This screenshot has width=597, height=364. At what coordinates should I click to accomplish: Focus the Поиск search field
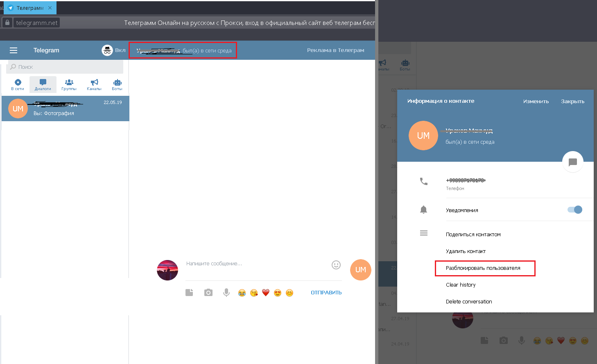(x=65, y=67)
